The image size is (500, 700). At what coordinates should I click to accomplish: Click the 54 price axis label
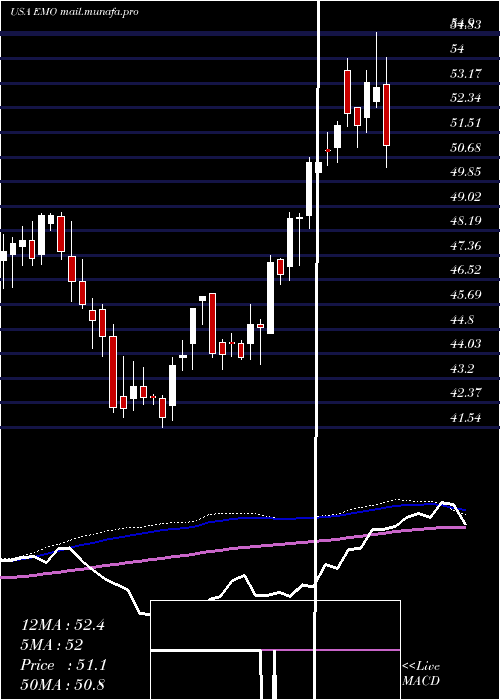(457, 49)
